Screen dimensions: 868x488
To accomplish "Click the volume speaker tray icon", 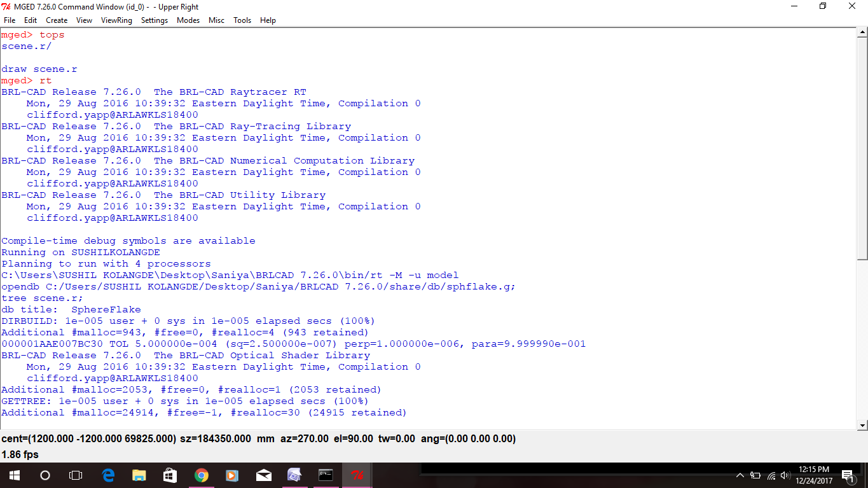I will (785, 475).
